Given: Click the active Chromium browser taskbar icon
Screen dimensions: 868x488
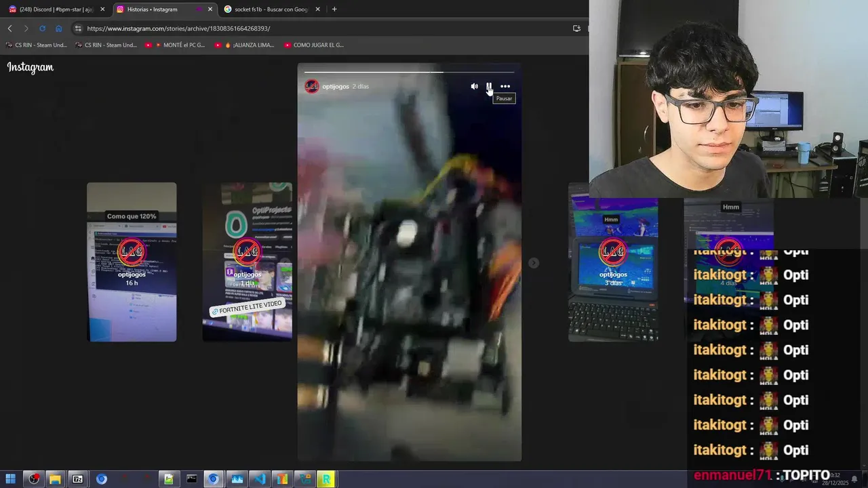Looking at the screenshot, I should pyautogui.click(x=214, y=479).
